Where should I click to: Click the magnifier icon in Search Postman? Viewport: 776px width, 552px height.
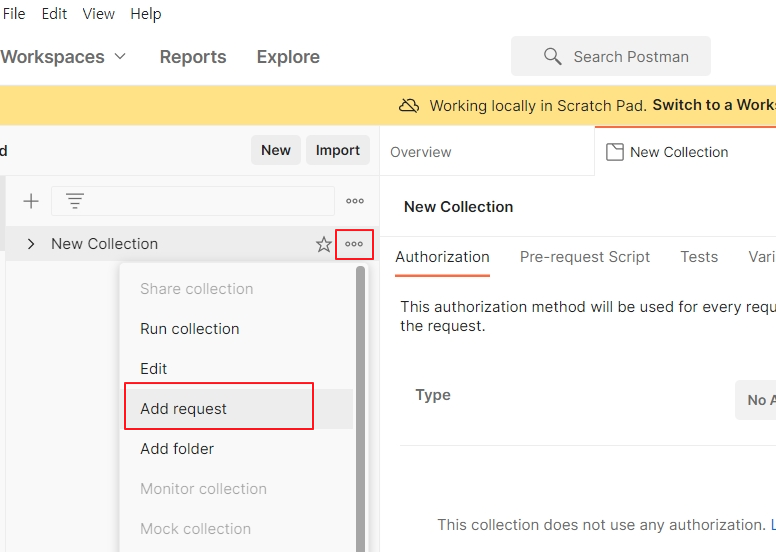pos(552,56)
